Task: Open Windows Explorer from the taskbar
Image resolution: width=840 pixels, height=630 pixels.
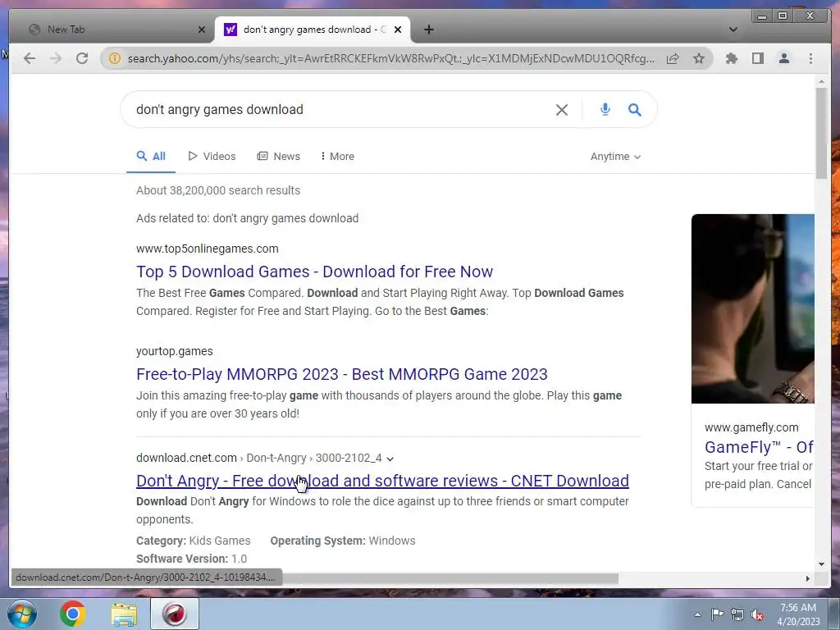Action: [x=124, y=614]
